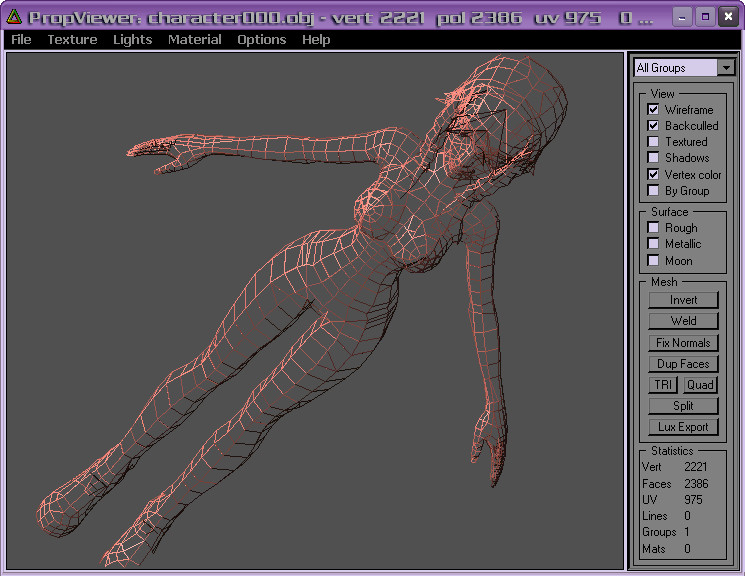Click the PropViewer triangle app icon
Viewport: 745px width, 576px height.
coord(14,17)
